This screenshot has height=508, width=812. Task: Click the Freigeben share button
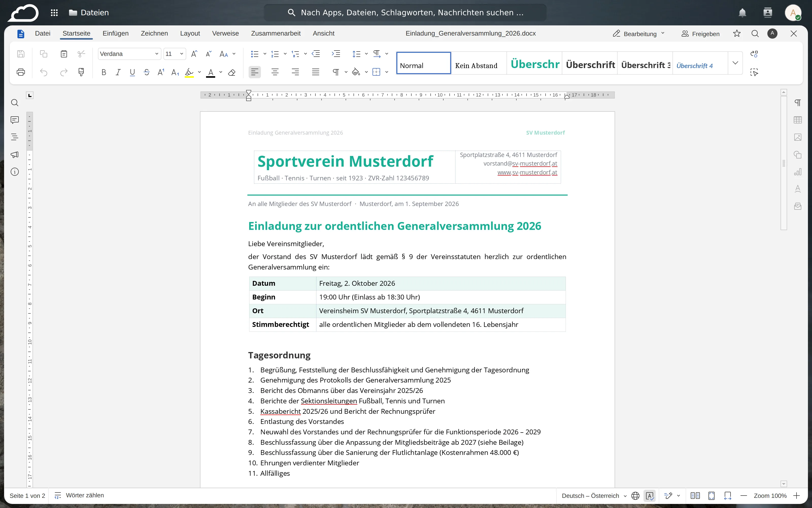point(700,34)
